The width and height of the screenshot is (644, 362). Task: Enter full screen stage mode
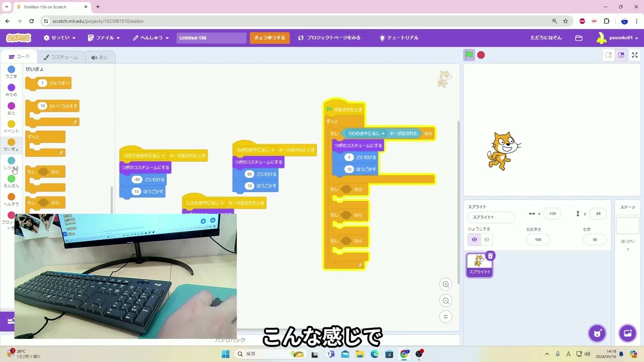click(x=634, y=55)
